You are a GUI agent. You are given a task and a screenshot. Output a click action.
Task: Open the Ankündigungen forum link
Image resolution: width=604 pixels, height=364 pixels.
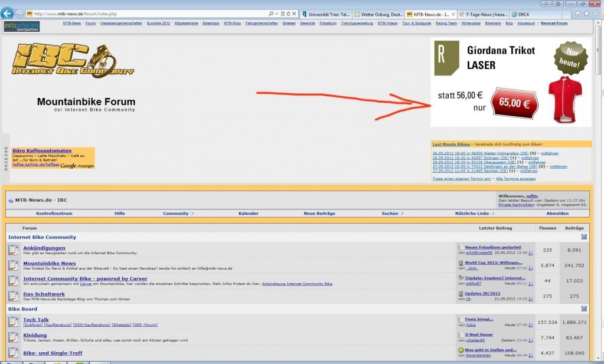44,248
